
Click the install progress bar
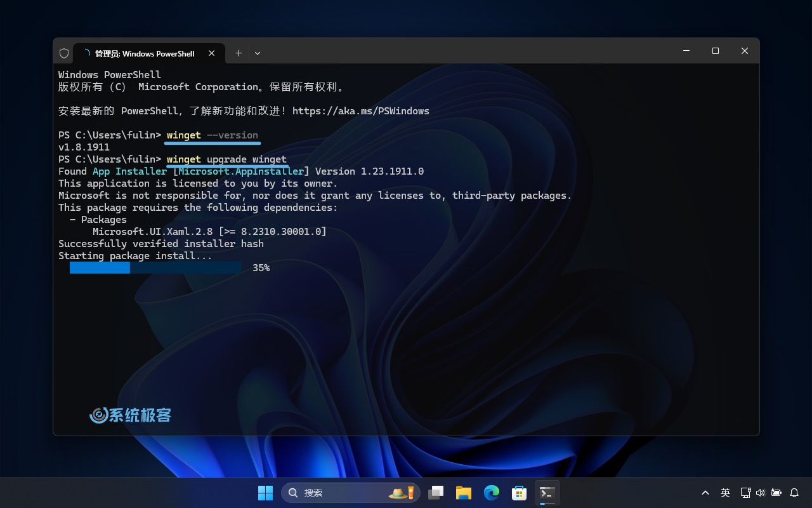click(155, 268)
